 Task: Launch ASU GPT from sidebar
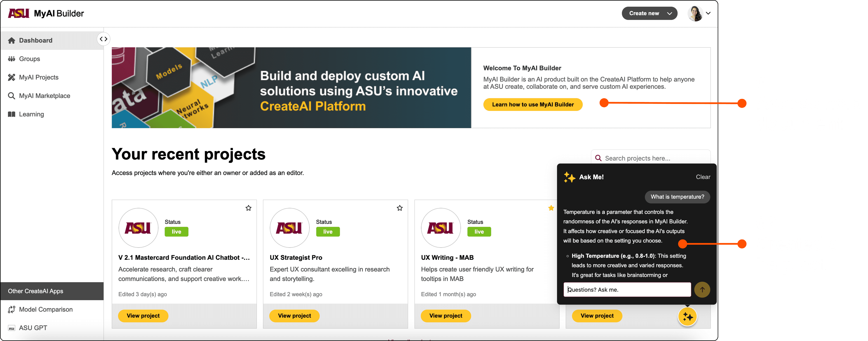(52, 328)
